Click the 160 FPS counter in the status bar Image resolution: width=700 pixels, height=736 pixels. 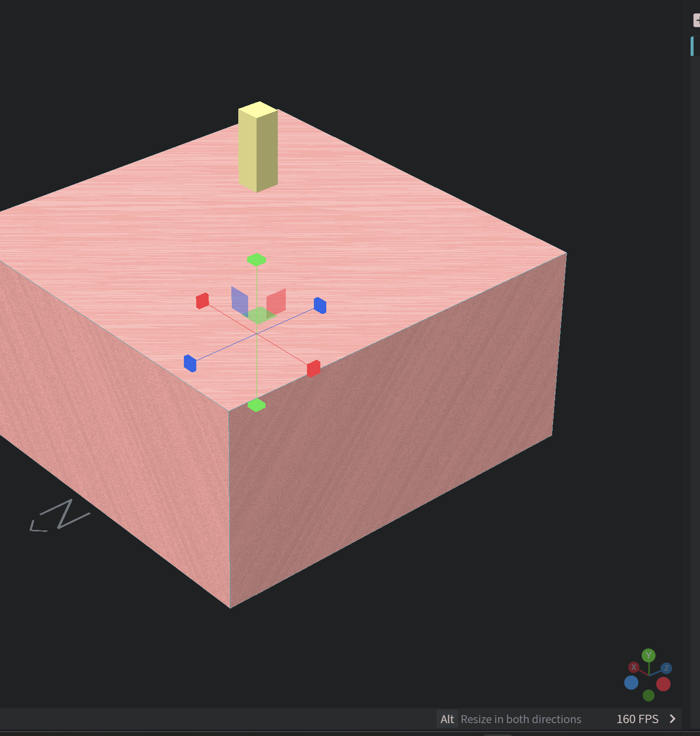click(x=638, y=719)
